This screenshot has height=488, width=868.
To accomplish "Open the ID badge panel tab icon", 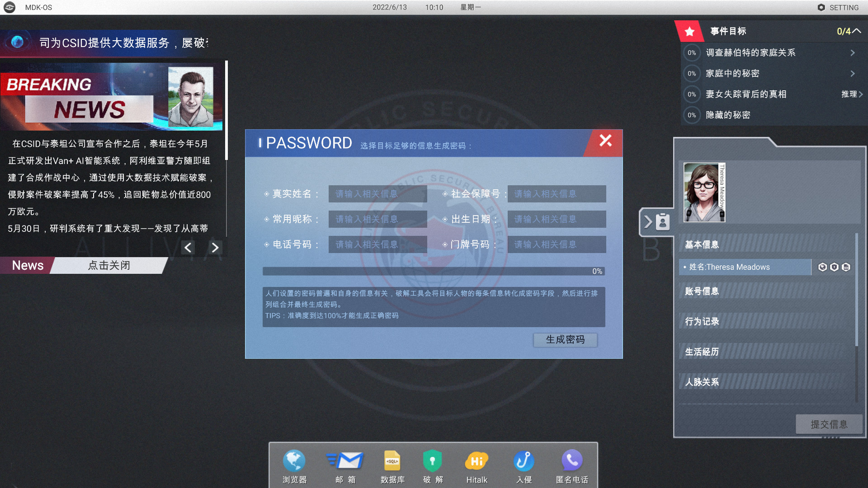I will (662, 222).
